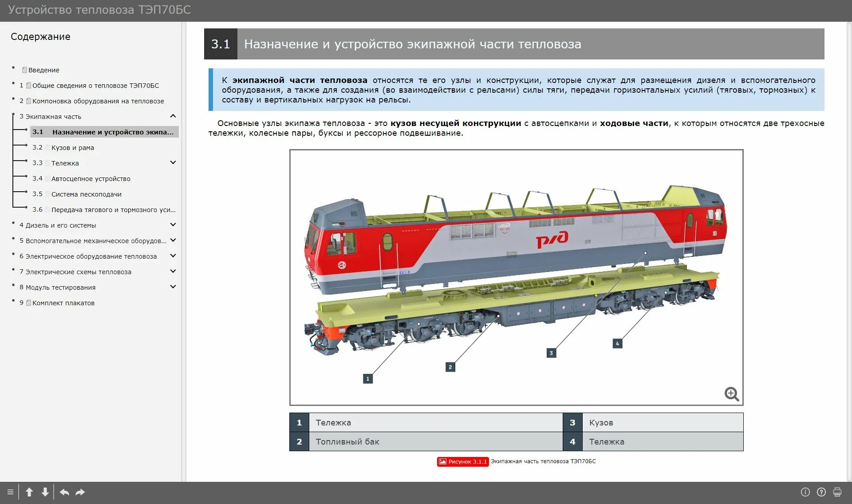Image resolution: width=852 pixels, height=504 pixels.
Task: Toggle the contents menu hamburger icon
Action: (10, 492)
